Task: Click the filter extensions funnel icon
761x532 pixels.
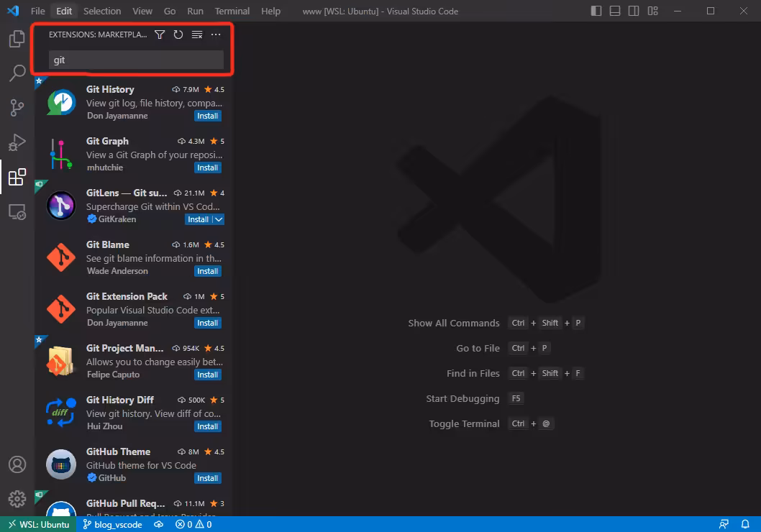Action: (160, 35)
